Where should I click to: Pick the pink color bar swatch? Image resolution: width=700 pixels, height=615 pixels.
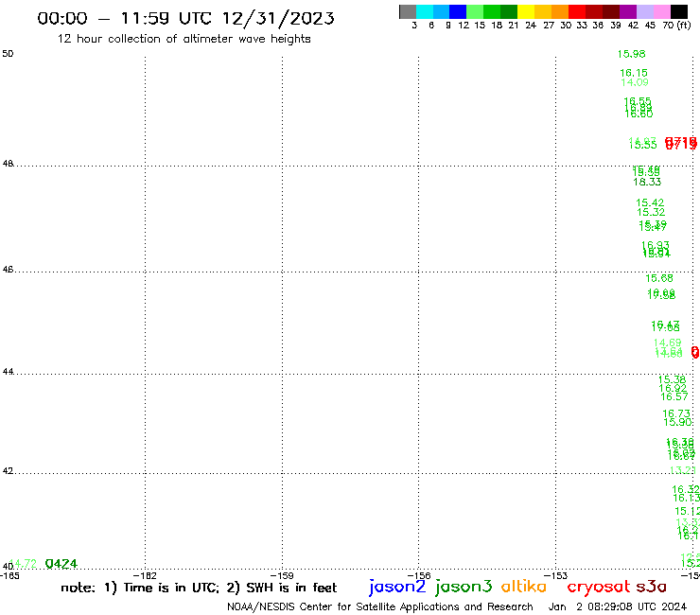point(661,11)
